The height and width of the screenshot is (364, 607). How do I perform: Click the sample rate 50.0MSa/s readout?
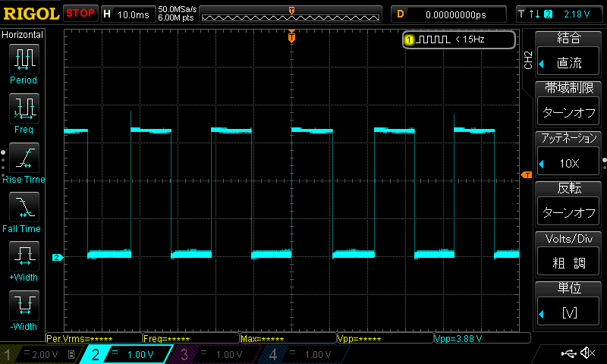[x=178, y=9]
